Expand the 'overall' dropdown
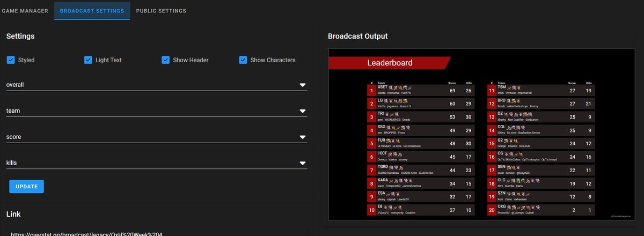644x236 pixels. pyautogui.click(x=157, y=85)
